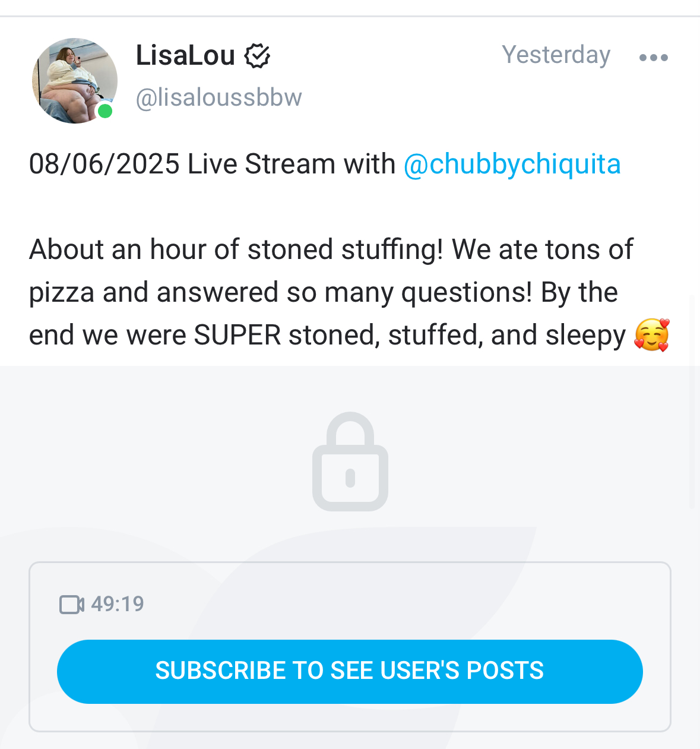Click the line About an hour of stoned stuffing
This screenshot has width=700, height=749.
coord(236,249)
